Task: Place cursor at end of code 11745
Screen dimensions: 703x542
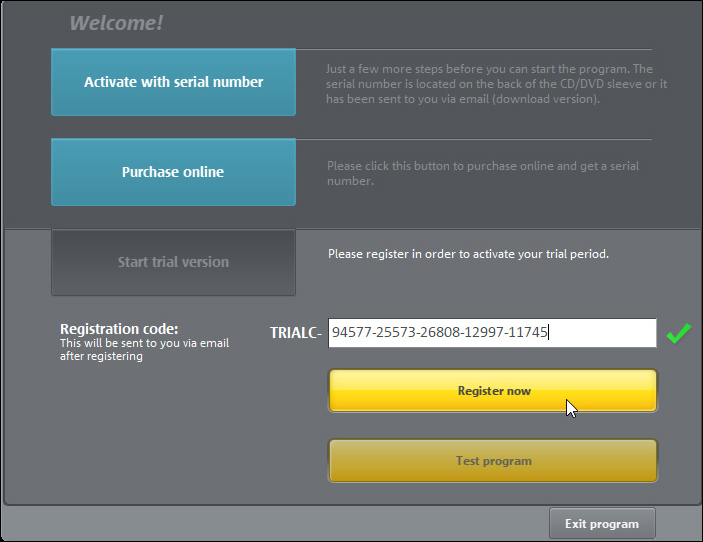Action: click(548, 333)
